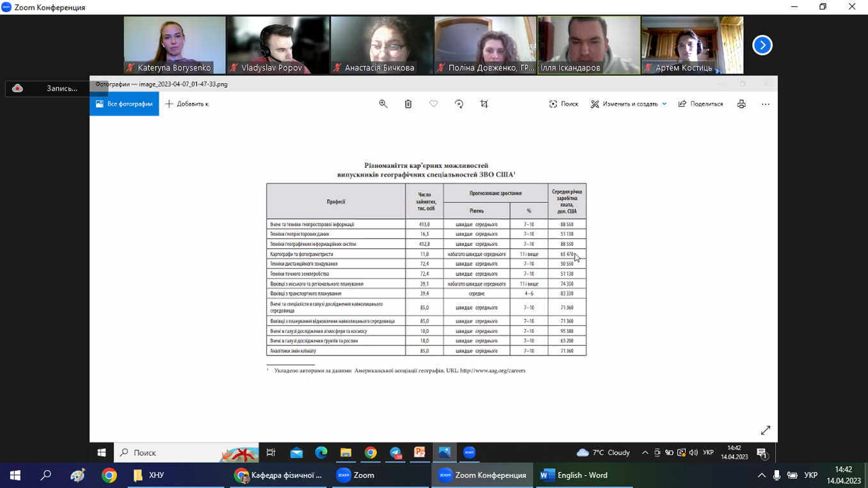Click the trash delete icon in Photos
Image resolution: width=868 pixels, height=488 pixels.
coord(408,104)
